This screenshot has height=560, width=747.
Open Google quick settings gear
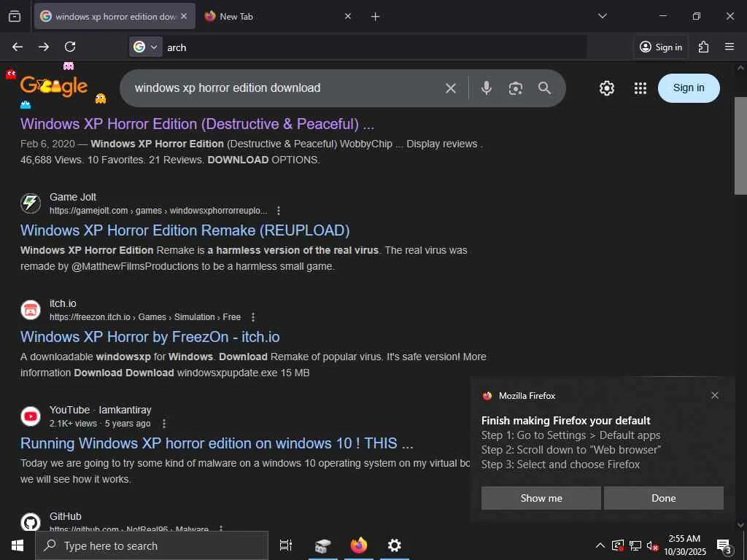click(x=606, y=88)
